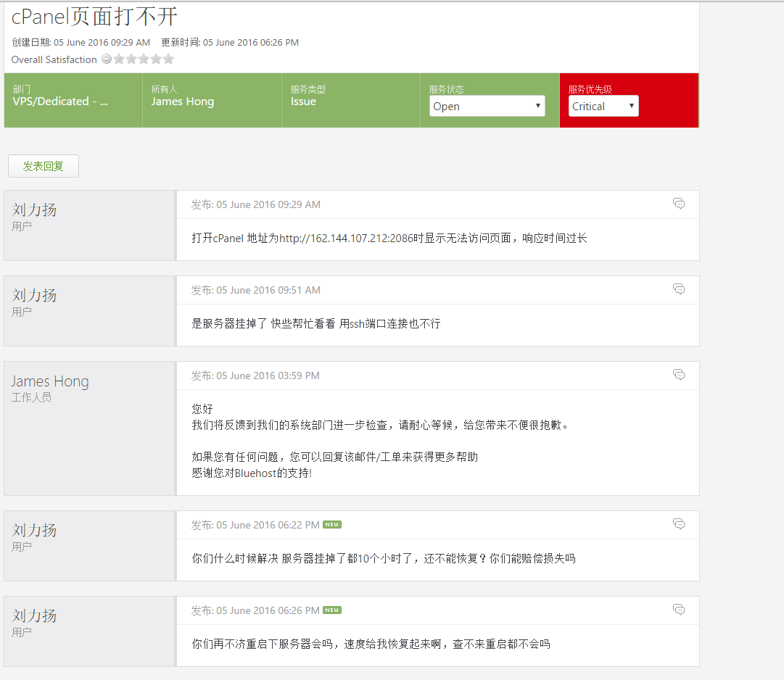Click the 工作人员 role label

point(31,398)
